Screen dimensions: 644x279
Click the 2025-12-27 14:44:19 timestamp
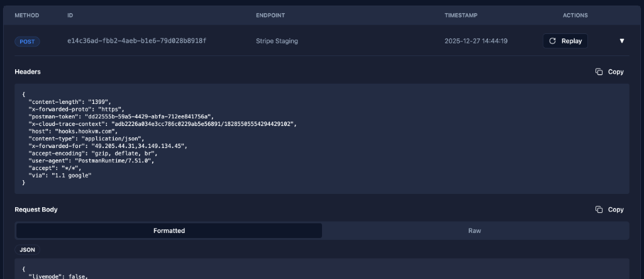click(x=475, y=41)
